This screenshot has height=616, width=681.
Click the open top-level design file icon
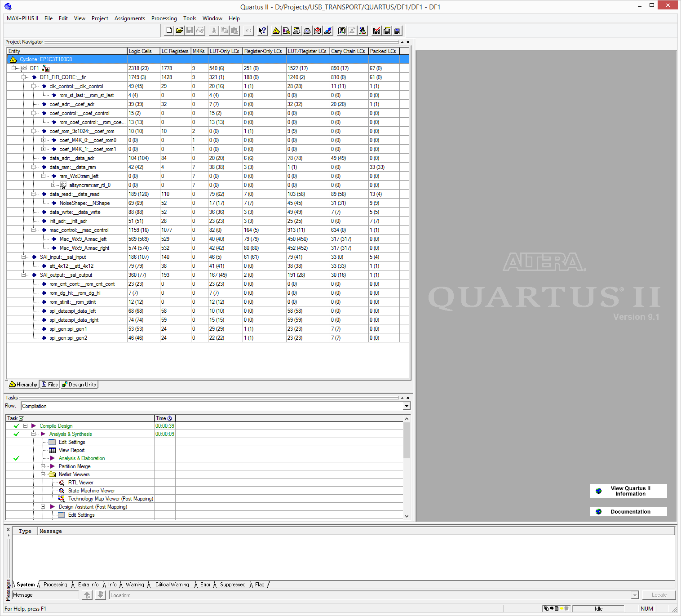tap(342, 31)
